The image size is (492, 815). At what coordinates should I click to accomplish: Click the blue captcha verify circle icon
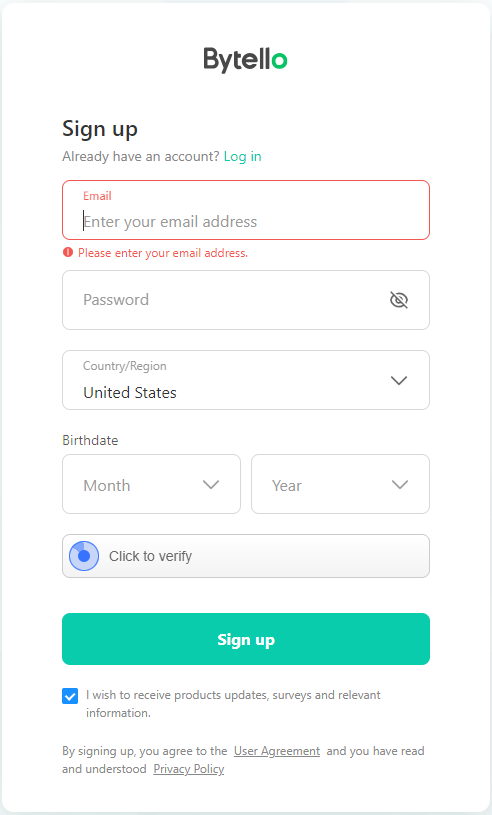(84, 556)
